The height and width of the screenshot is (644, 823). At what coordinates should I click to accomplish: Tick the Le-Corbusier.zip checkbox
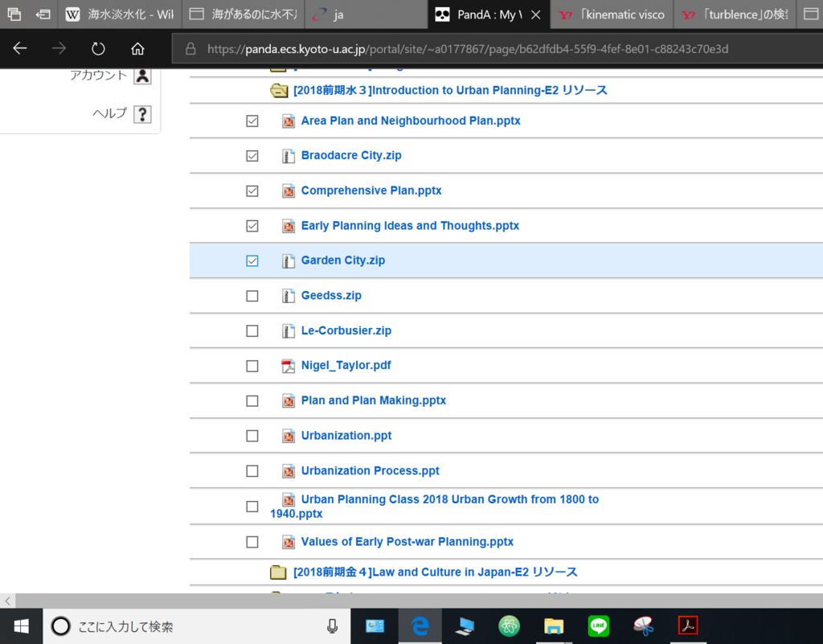[252, 331]
